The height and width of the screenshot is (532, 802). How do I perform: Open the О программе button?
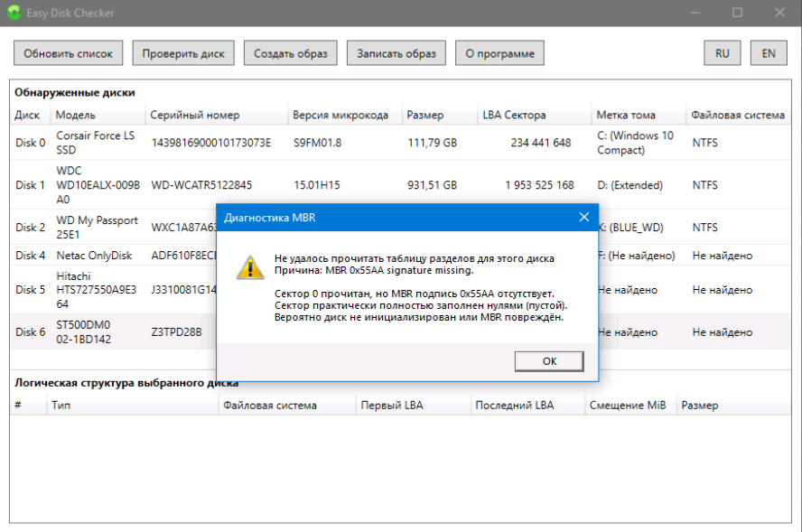tap(499, 53)
